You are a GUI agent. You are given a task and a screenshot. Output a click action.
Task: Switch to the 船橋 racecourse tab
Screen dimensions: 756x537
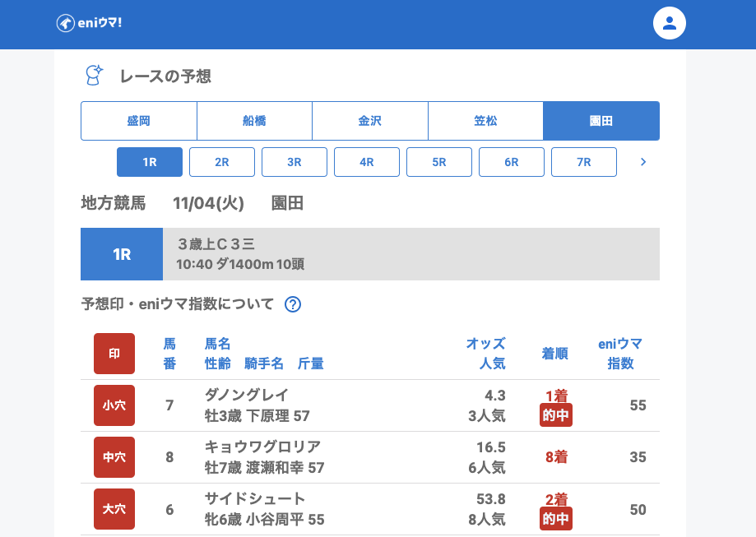click(x=254, y=121)
